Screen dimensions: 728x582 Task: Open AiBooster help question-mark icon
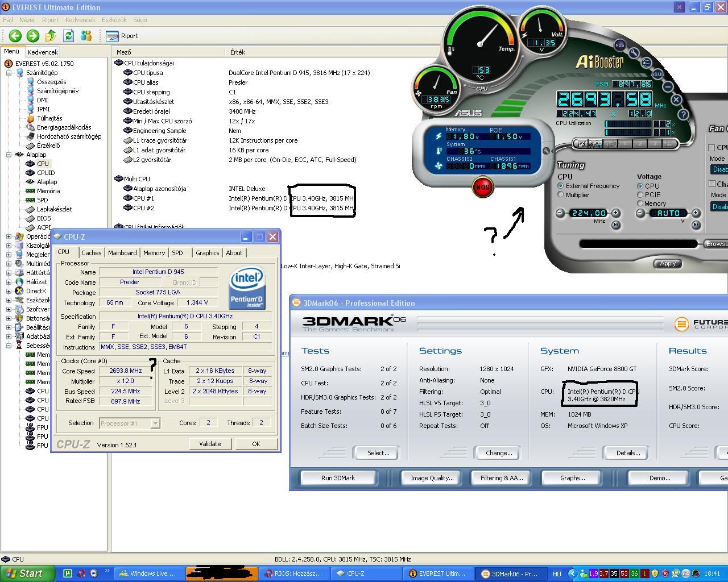tap(683, 114)
